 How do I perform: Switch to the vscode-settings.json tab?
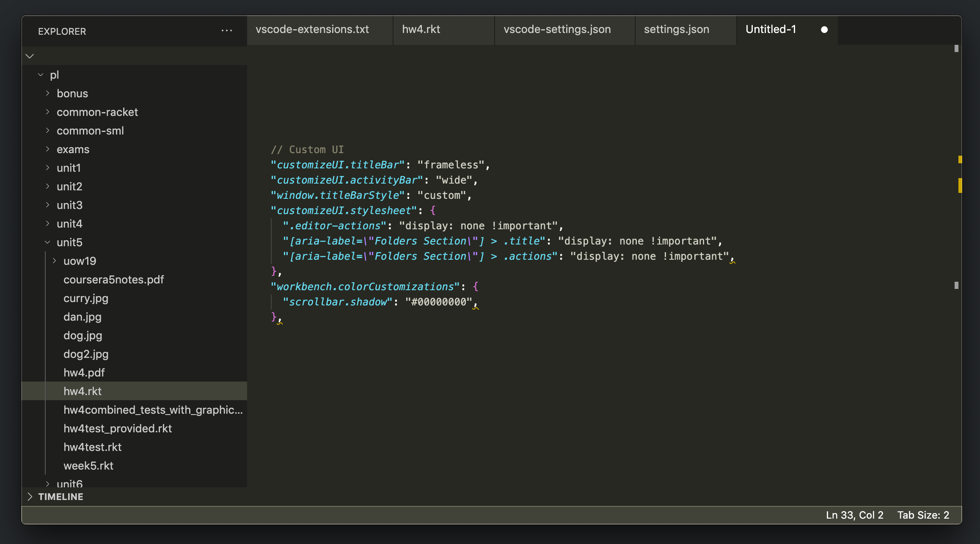557,30
